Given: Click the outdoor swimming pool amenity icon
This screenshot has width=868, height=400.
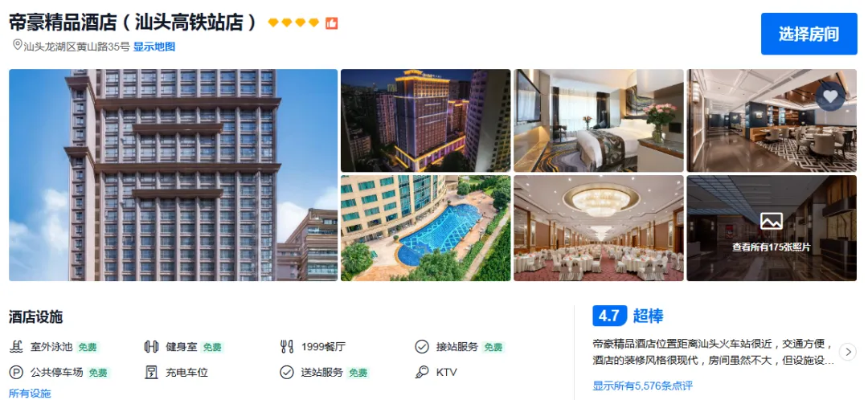Looking at the screenshot, I should [16, 347].
